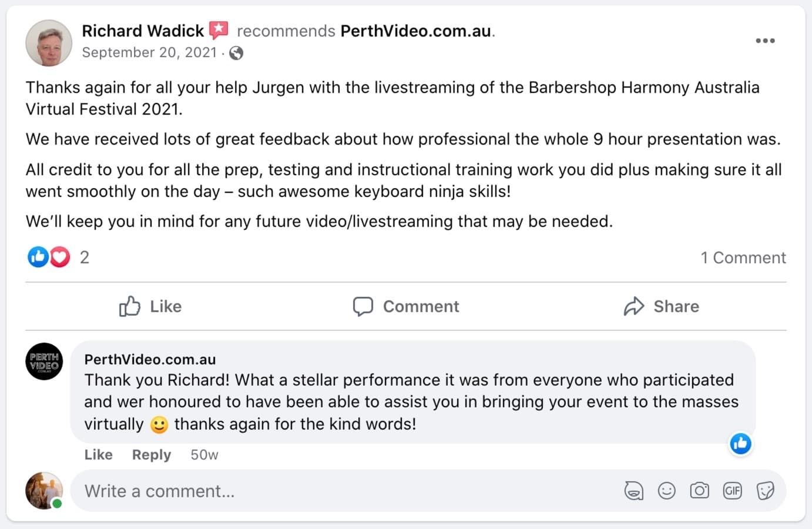This screenshot has width=812, height=529.
Task: Click the PerthVideo.com.au recommended page link
Action: pos(416,31)
